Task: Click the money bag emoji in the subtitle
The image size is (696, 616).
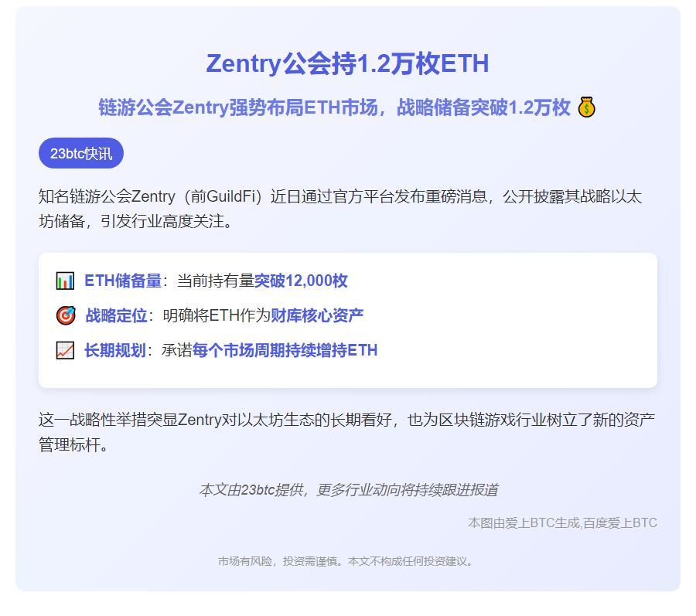Action: [x=587, y=109]
